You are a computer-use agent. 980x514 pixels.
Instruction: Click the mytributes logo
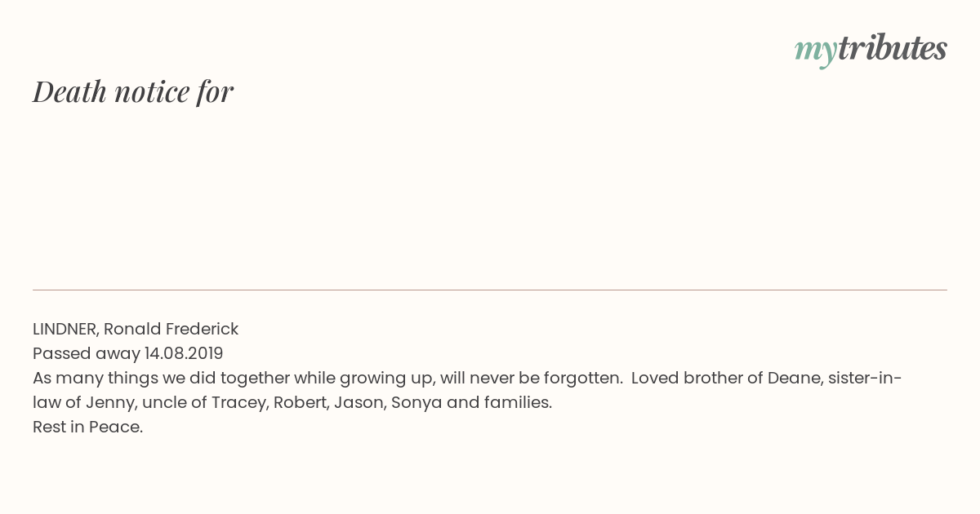tap(871, 49)
